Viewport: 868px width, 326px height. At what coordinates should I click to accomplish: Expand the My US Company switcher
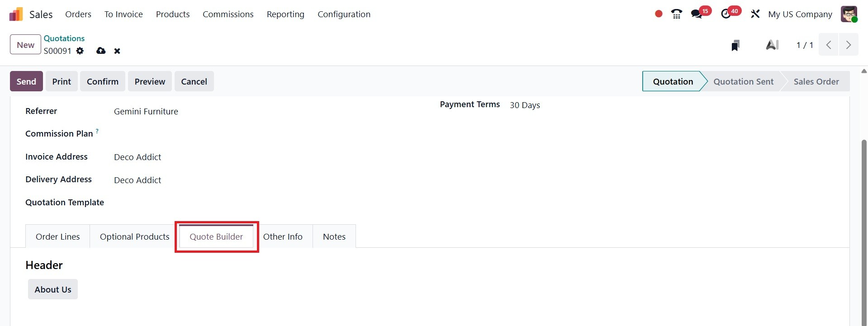click(800, 14)
